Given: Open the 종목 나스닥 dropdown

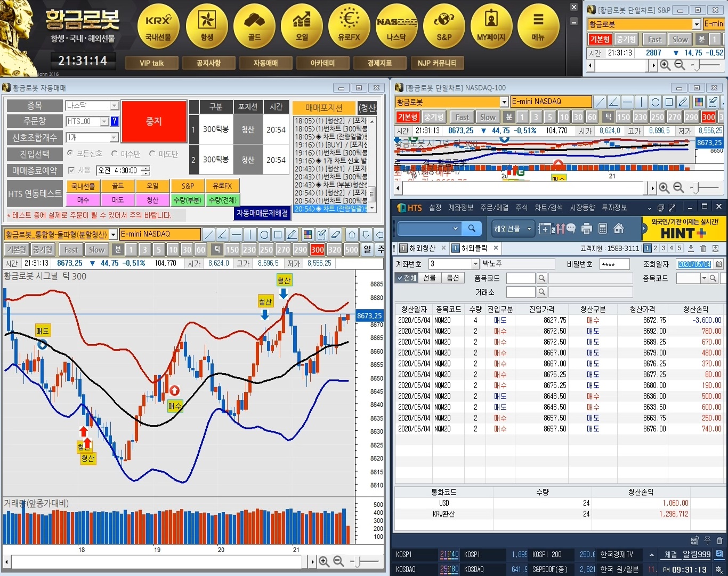Looking at the screenshot, I should 114,106.
